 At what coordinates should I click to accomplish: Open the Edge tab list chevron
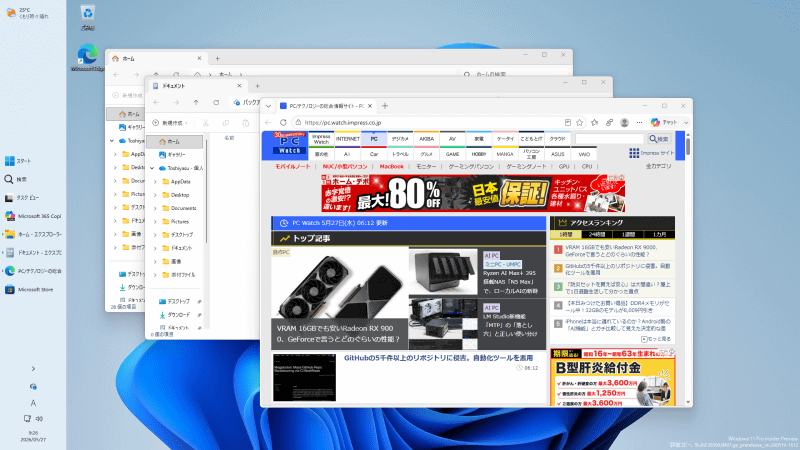268,106
